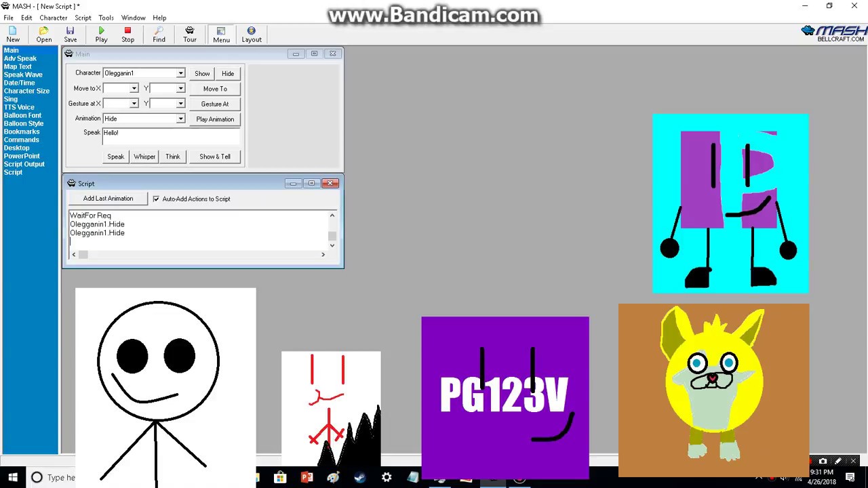The image size is (868, 488).
Task: Click the Speak button
Action: click(x=115, y=157)
